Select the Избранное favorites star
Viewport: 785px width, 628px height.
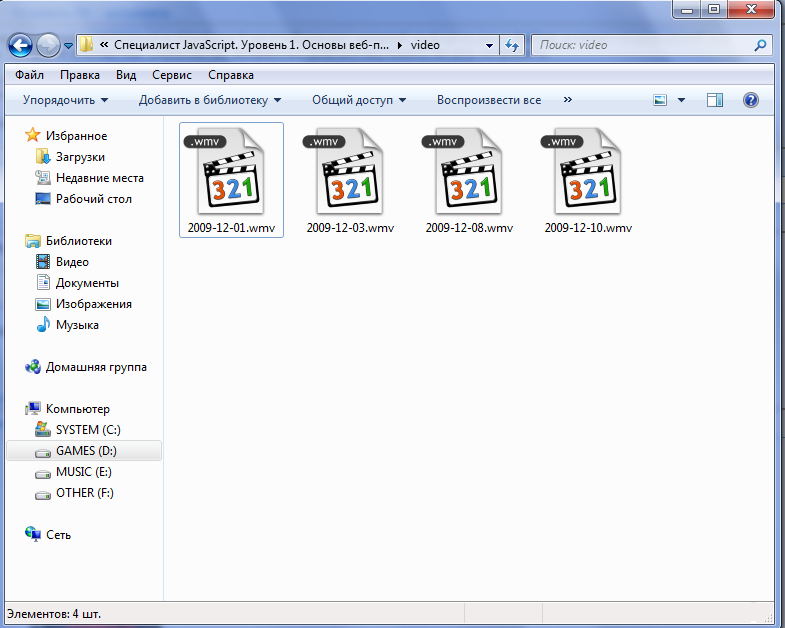click(33, 135)
